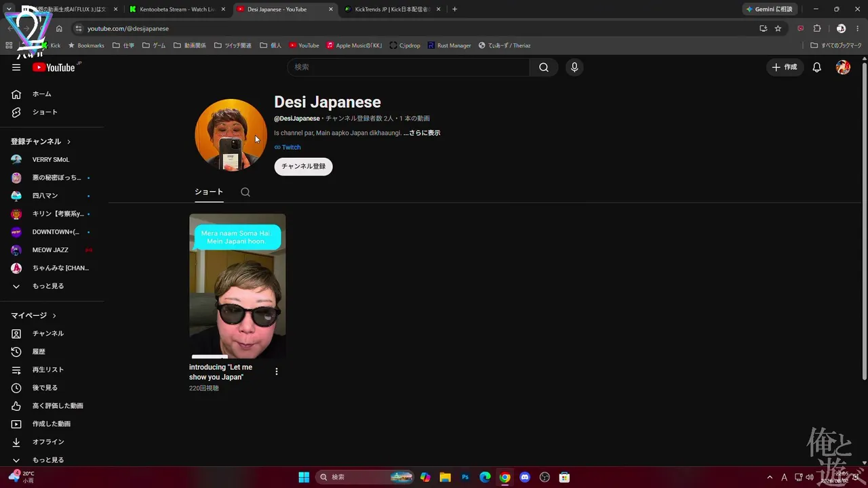This screenshot has height=488, width=868.
Task: Open 作成した動画 in the sidebar
Action: pyautogui.click(x=52, y=424)
